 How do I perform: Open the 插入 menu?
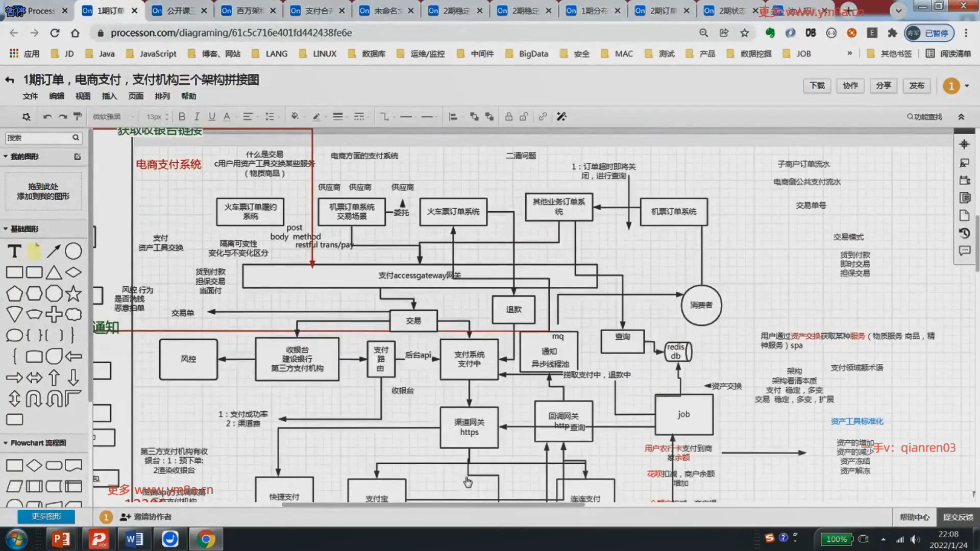(109, 96)
